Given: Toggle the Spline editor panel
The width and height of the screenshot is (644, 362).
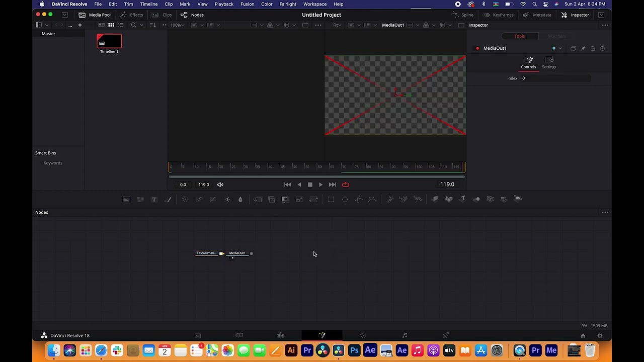Looking at the screenshot, I should click(x=462, y=15).
